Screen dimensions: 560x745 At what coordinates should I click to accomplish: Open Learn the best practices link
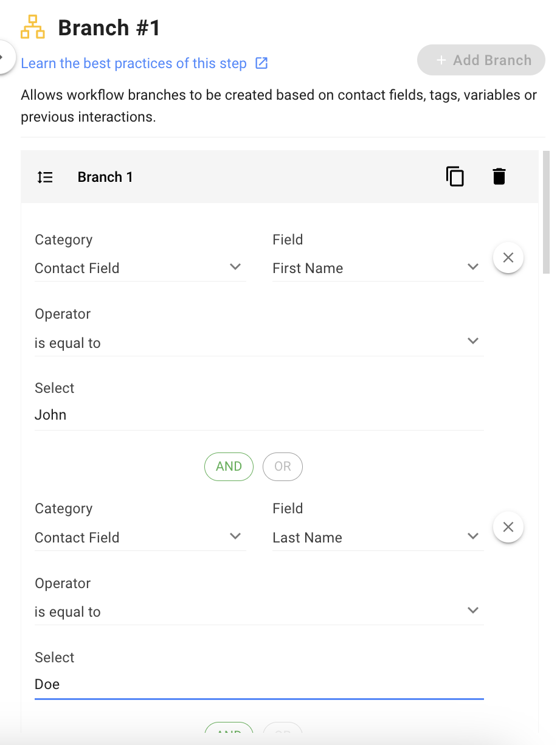[134, 63]
